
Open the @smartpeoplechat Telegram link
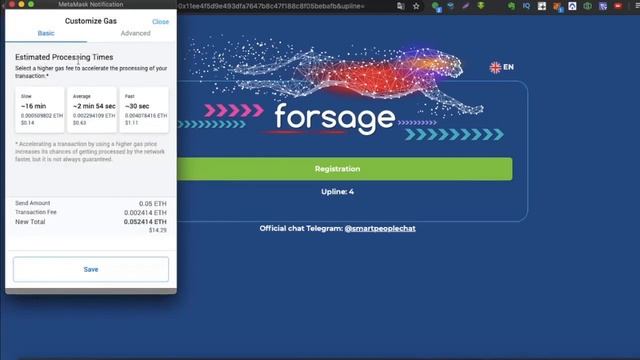pos(380,229)
